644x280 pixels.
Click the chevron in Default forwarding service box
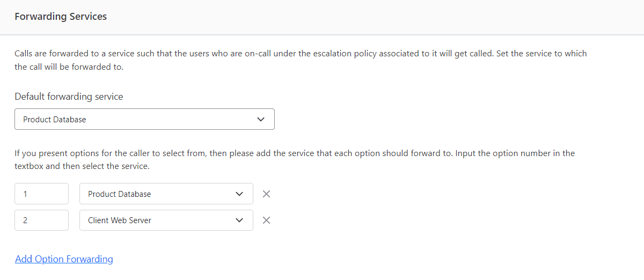pyautogui.click(x=261, y=120)
